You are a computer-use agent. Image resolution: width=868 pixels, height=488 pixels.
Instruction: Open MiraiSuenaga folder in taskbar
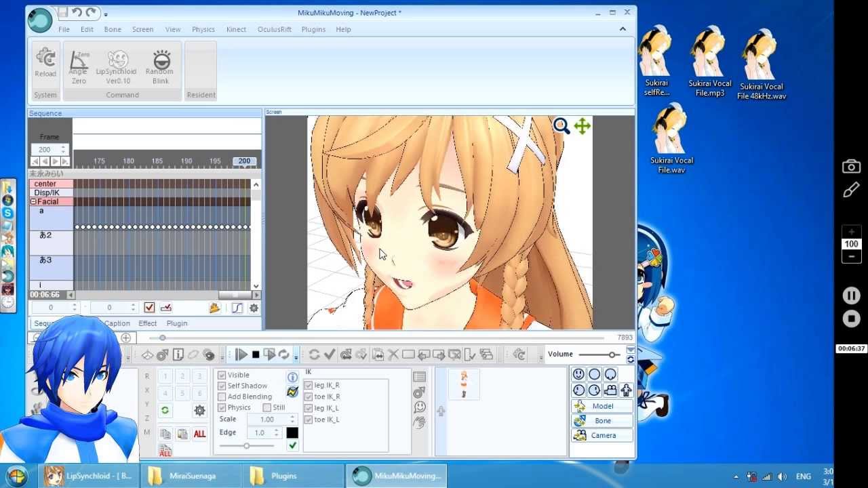[x=192, y=476]
